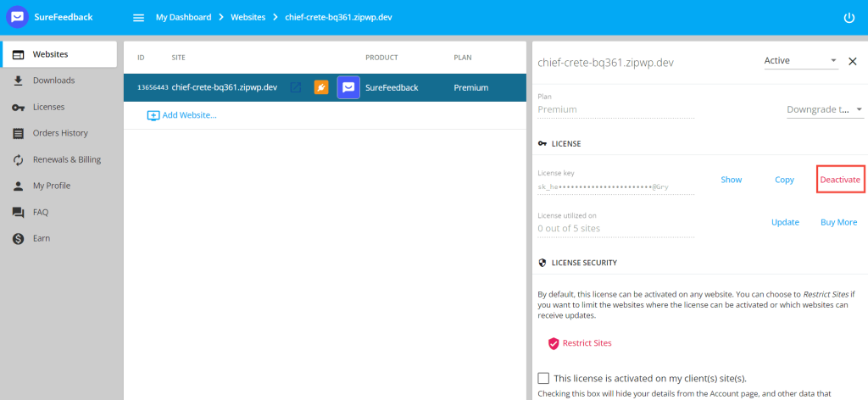This screenshot has width=868, height=400.
Task: Copy the license key
Action: [784, 180]
